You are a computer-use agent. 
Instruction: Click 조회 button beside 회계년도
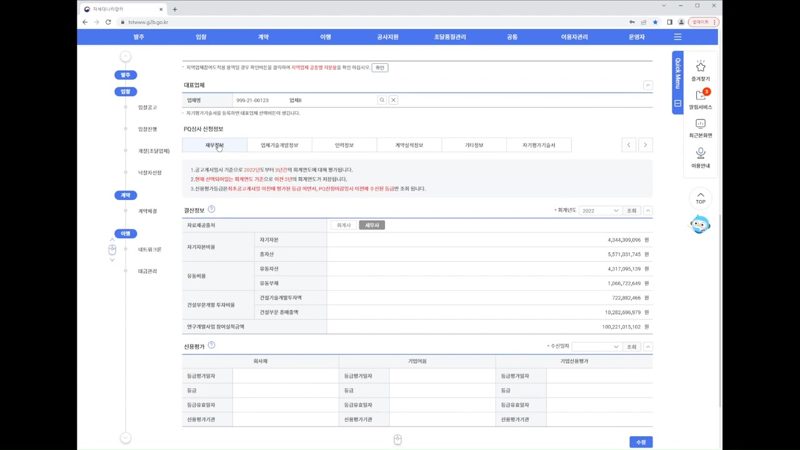point(632,211)
